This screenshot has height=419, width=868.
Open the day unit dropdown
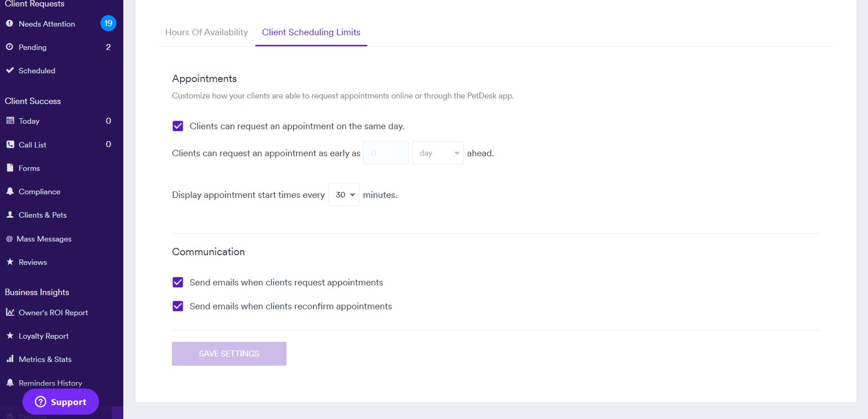click(x=438, y=153)
